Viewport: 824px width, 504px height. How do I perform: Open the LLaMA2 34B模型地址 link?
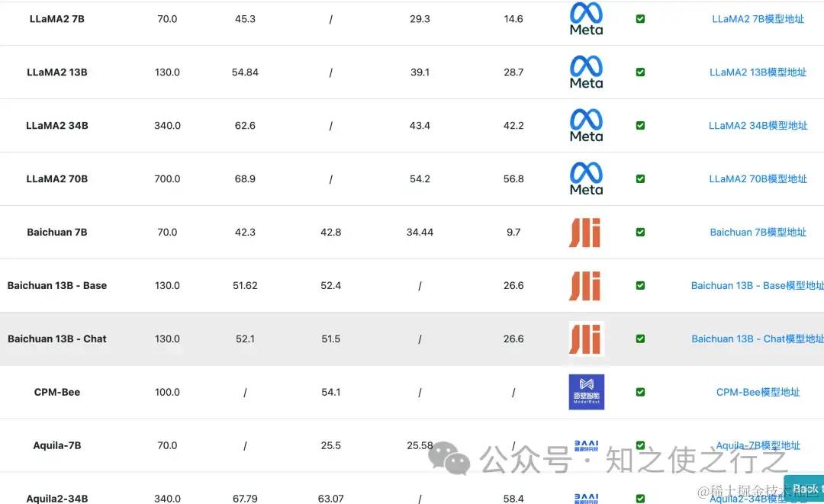[x=758, y=126]
